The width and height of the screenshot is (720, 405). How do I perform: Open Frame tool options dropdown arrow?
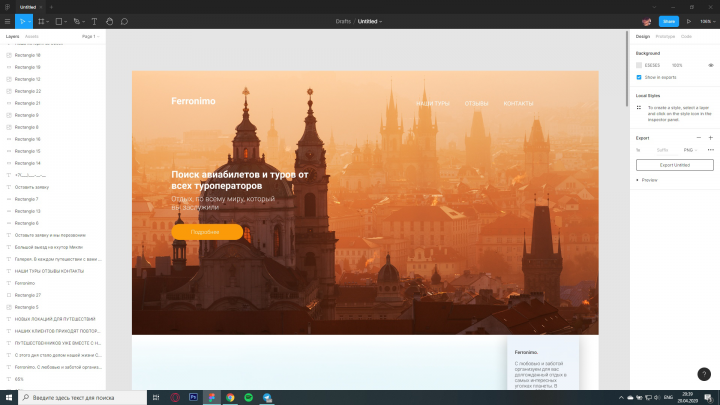pyautogui.click(x=47, y=22)
